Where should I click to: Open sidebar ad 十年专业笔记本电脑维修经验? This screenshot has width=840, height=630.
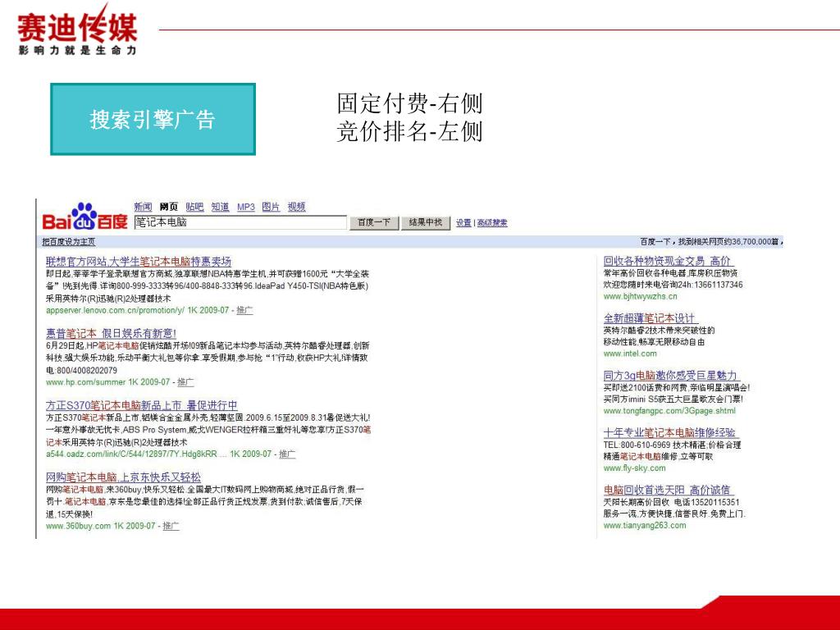point(669,432)
